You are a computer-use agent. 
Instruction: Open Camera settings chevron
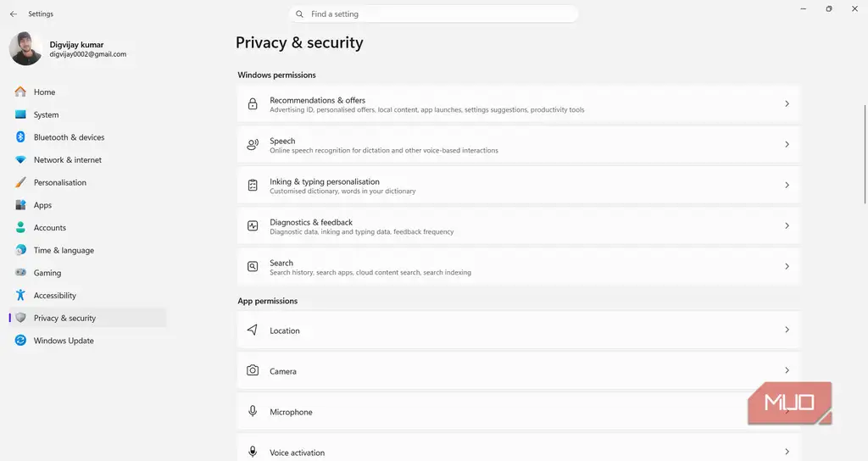click(x=787, y=370)
